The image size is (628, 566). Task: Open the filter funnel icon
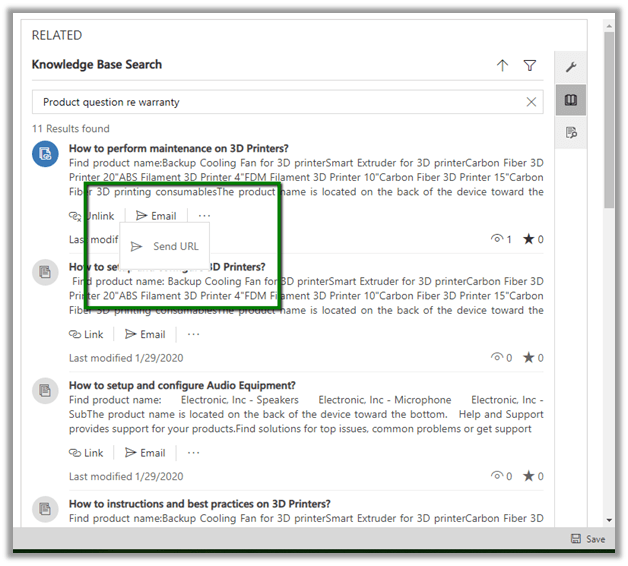(530, 66)
